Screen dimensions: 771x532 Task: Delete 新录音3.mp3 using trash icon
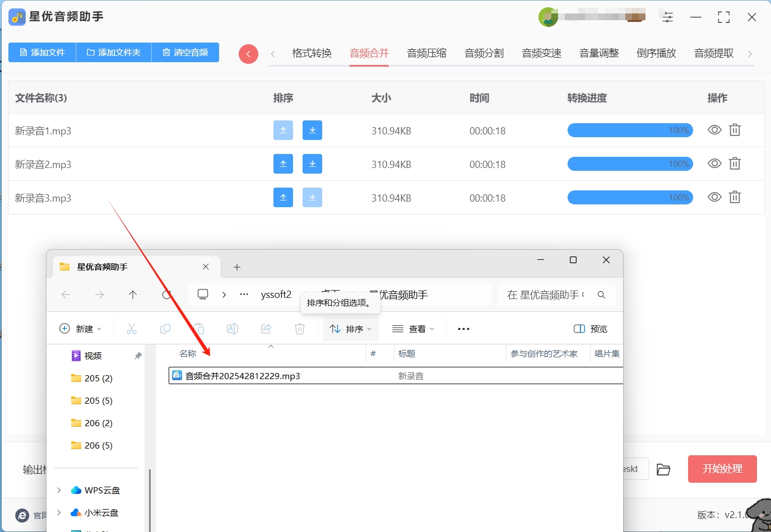735,197
